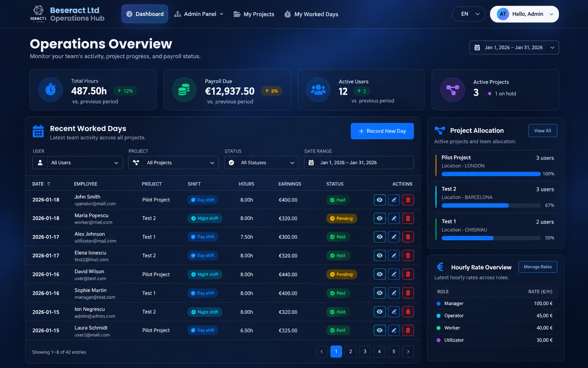The image size is (588, 368).
Task: View Alex Johnson's entry with eye icon
Action: (x=380, y=237)
